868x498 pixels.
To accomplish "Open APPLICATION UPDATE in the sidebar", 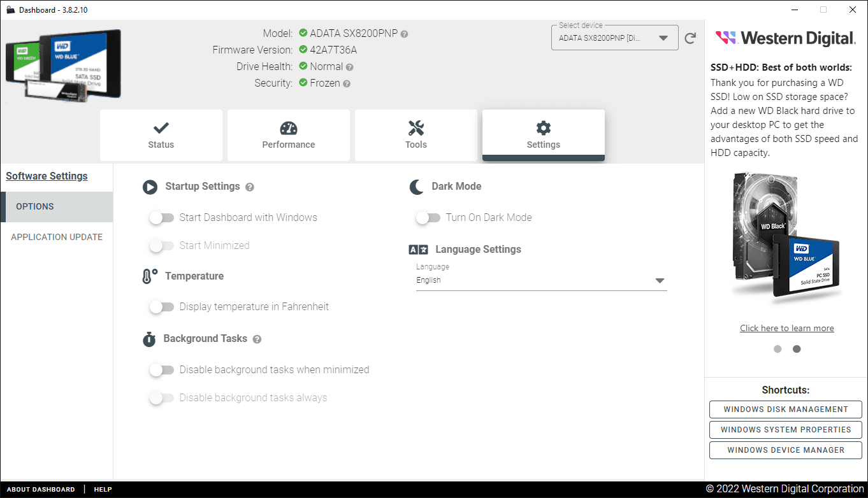I will (x=57, y=237).
